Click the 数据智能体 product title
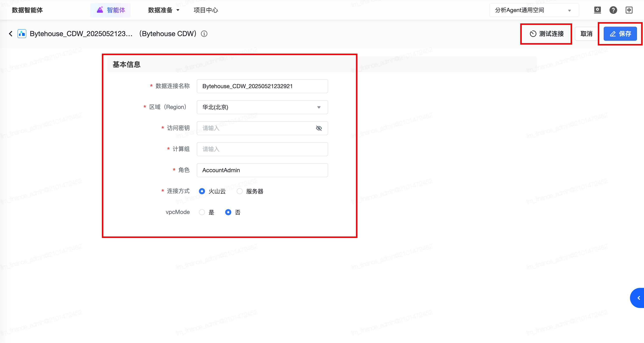Screen dimensions: 644x343 coord(27,10)
